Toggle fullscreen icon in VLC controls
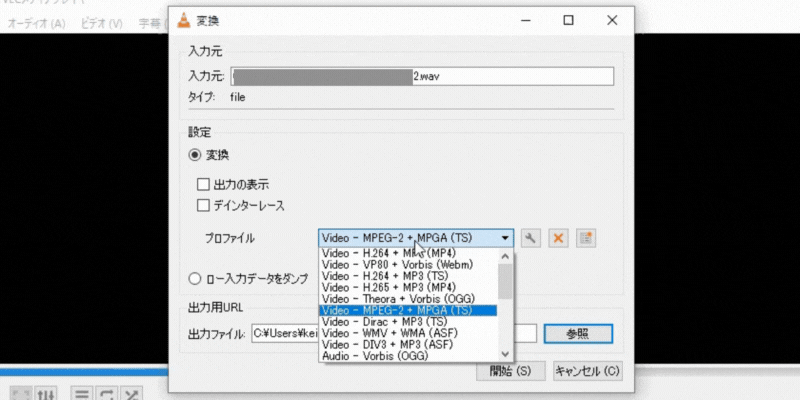800x400 pixels. click(x=20, y=394)
